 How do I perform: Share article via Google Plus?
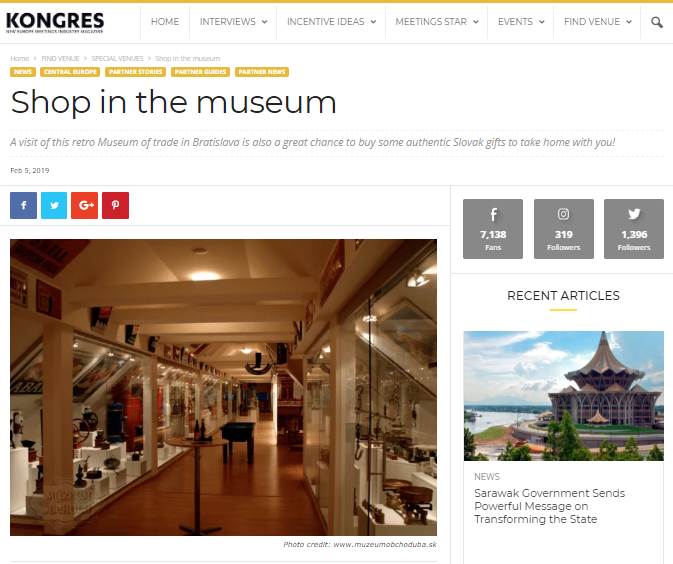pyautogui.click(x=85, y=206)
